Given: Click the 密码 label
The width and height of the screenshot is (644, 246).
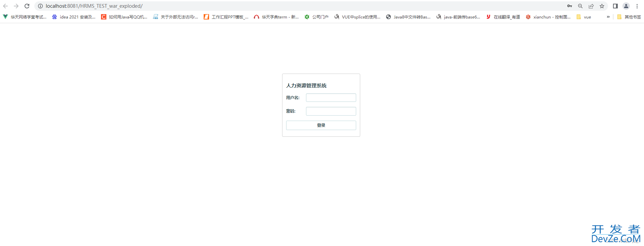Looking at the screenshot, I should pos(291,111).
